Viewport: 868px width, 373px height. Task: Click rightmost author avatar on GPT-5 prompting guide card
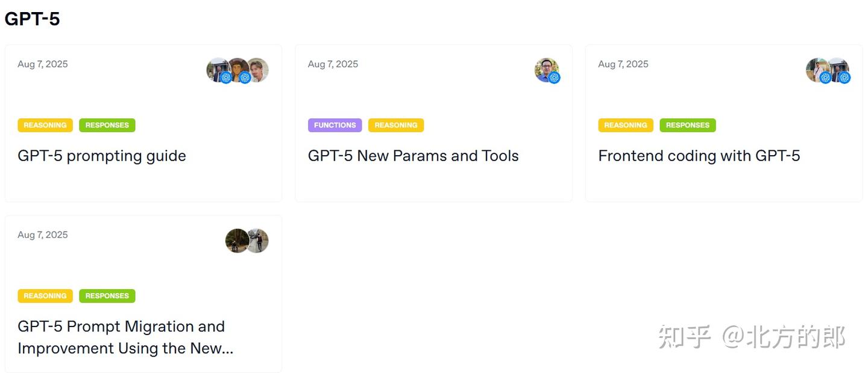259,69
